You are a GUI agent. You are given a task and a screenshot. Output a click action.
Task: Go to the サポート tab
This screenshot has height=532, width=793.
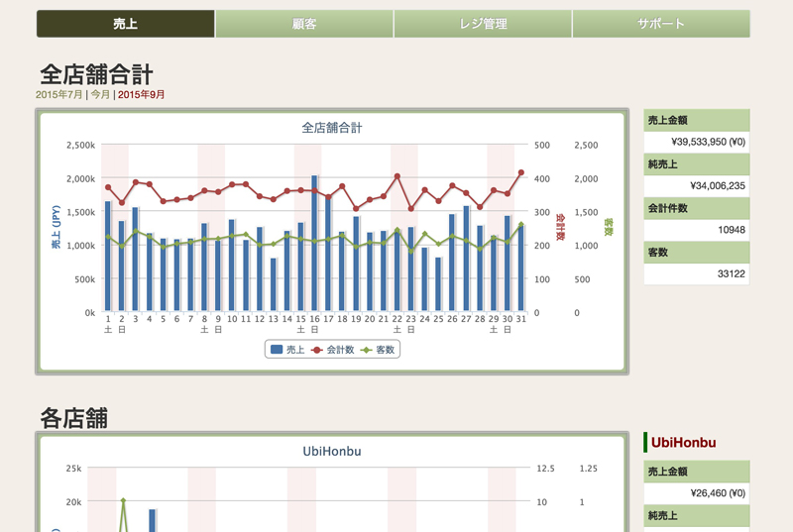pos(661,24)
